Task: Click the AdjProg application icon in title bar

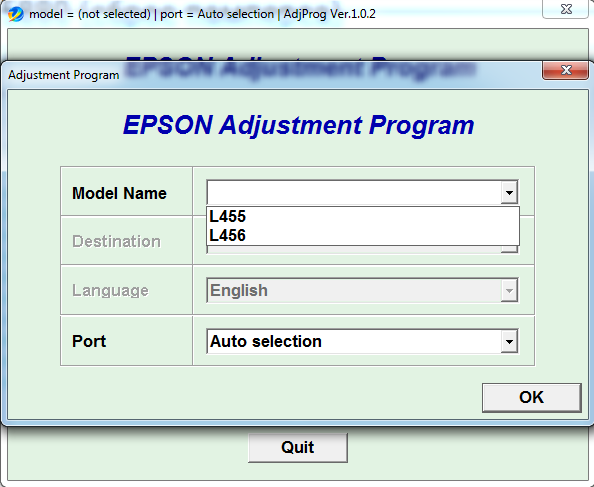Action: (16, 14)
